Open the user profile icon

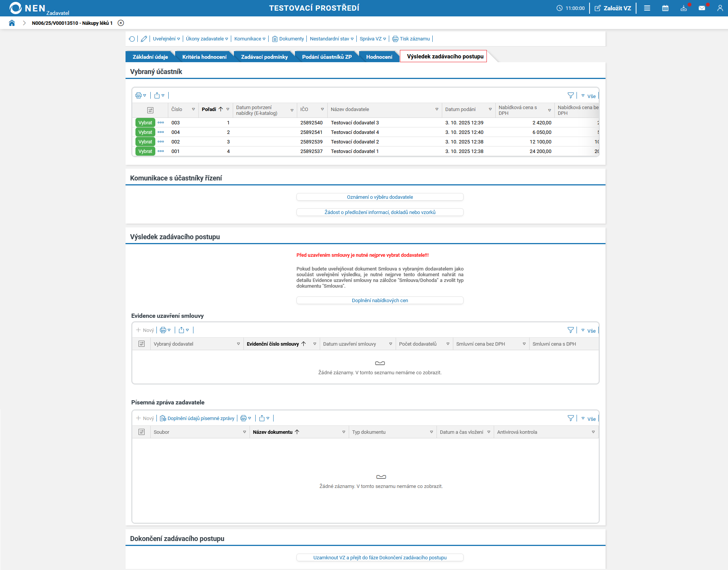(x=720, y=8)
